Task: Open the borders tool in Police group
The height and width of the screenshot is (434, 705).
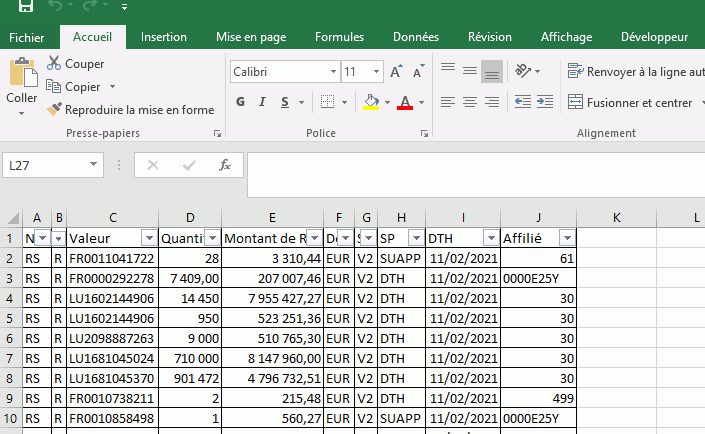Action: (325, 103)
